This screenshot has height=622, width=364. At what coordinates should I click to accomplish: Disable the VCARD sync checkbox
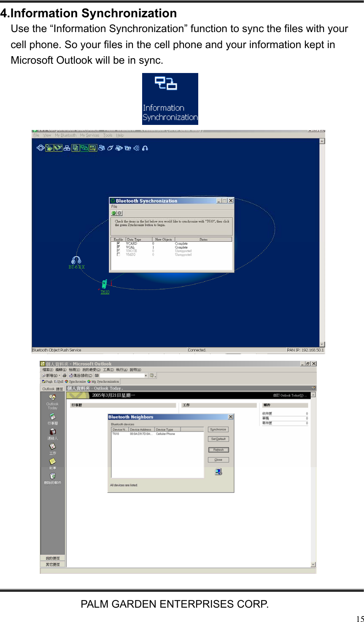(x=118, y=243)
